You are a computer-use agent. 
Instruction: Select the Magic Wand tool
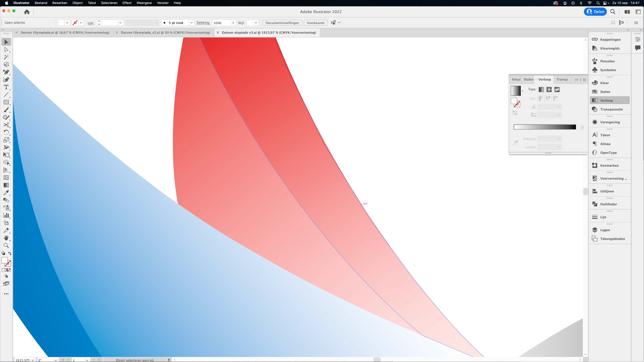click(6, 57)
